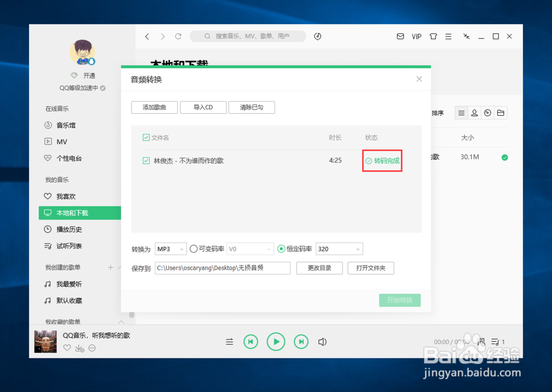Click 添加歌曲 button
The width and height of the screenshot is (552, 392).
pyautogui.click(x=154, y=107)
